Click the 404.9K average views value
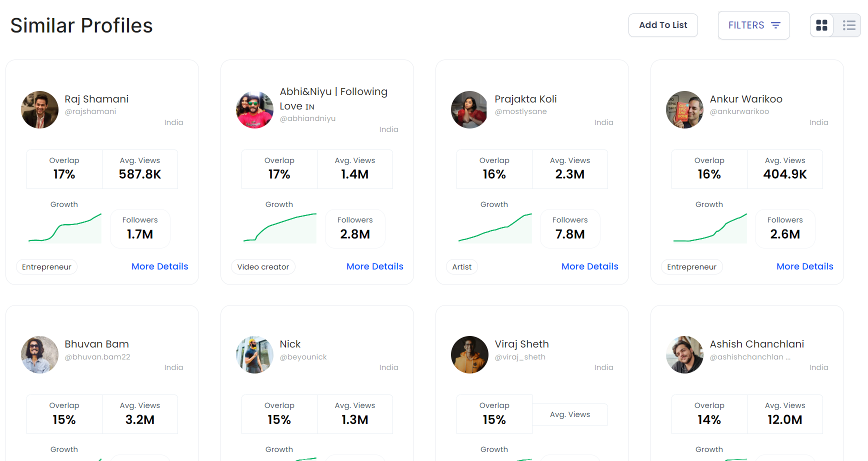868x461 pixels. pyautogui.click(x=785, y=174)
